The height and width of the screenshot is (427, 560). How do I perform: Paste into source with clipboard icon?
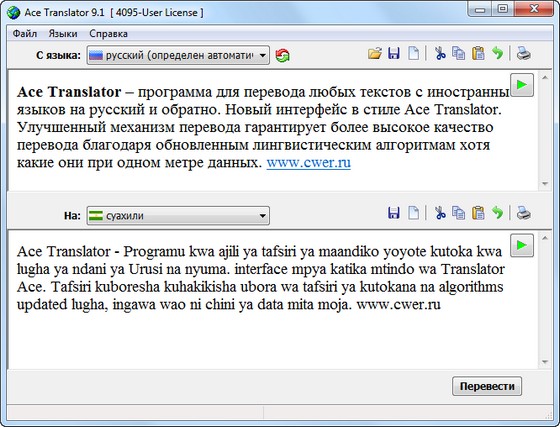click(x=478, y=54)
